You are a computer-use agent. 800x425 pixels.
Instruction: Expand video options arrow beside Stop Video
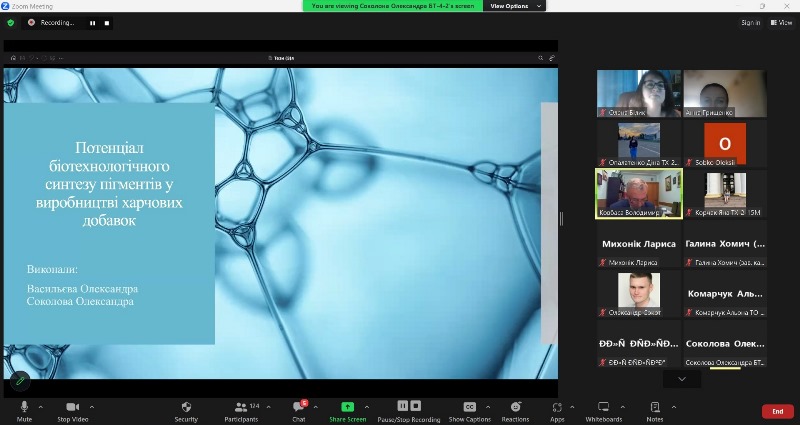tap(92, 407)
